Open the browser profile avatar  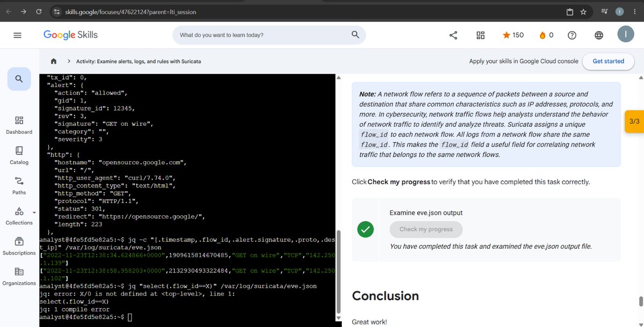pos(620,11)
